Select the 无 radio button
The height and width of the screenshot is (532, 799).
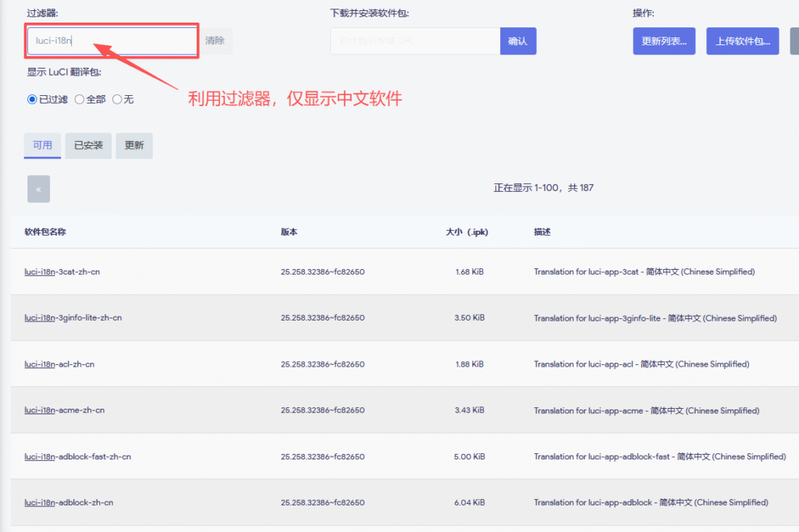117,100
